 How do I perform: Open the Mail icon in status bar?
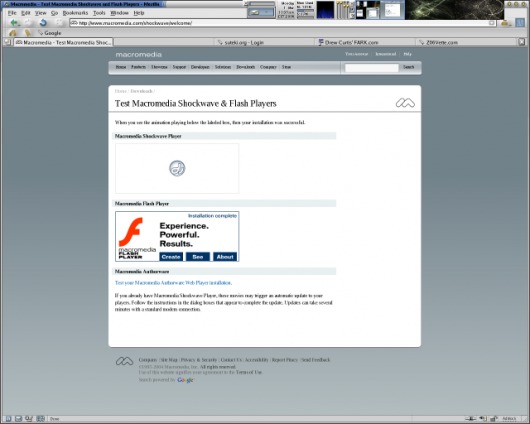(19, 419)
